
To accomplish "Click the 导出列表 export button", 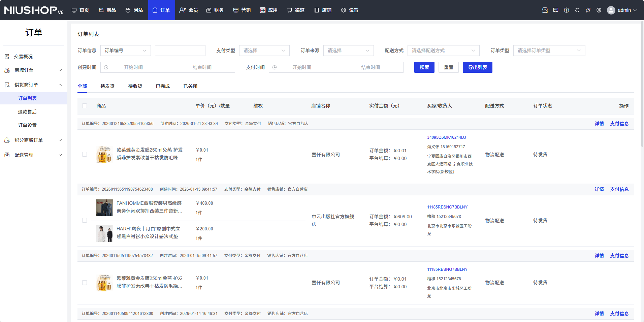I will tap(477, 67).
